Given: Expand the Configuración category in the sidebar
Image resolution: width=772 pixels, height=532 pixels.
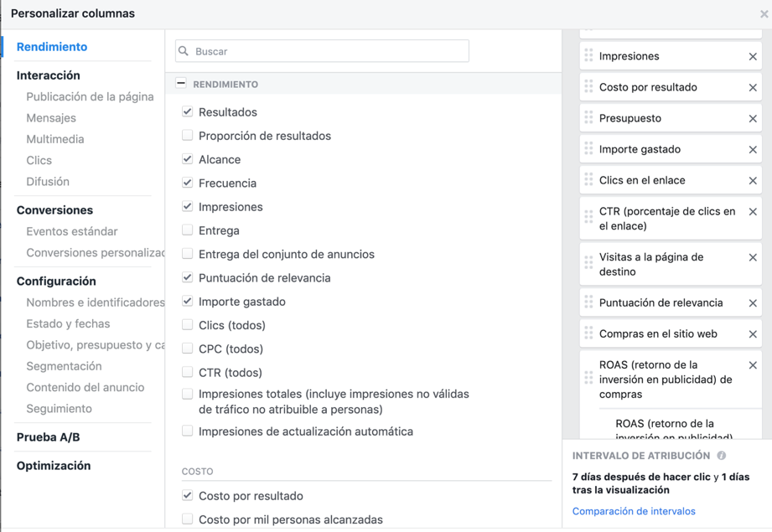Looking at the screenshot, I should coord(56,281).
